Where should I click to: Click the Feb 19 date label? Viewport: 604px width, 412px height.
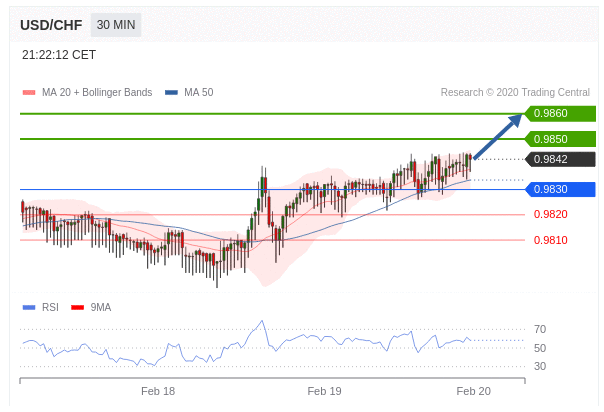coord(324,391)
